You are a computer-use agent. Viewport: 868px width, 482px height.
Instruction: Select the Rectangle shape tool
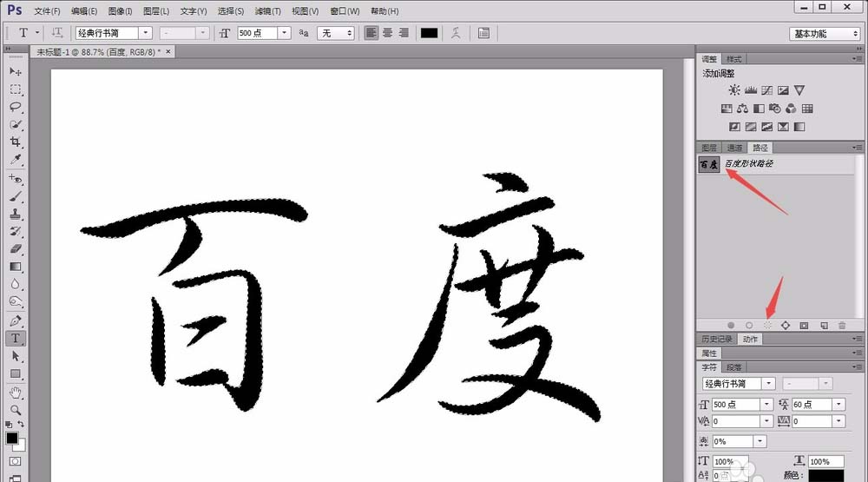pos(16,374)
